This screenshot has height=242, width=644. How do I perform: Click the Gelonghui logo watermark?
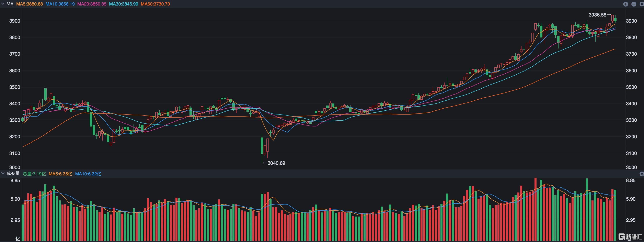pos(630,236)
